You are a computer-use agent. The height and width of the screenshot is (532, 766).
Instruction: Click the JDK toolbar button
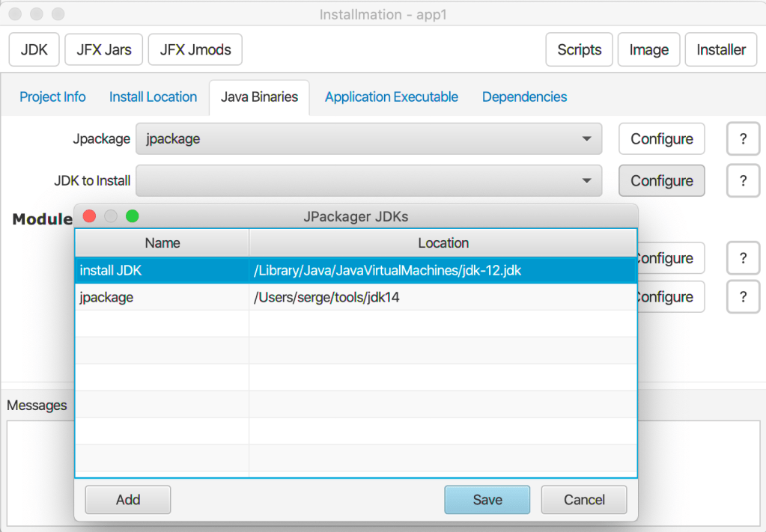[x=34, y=50]
